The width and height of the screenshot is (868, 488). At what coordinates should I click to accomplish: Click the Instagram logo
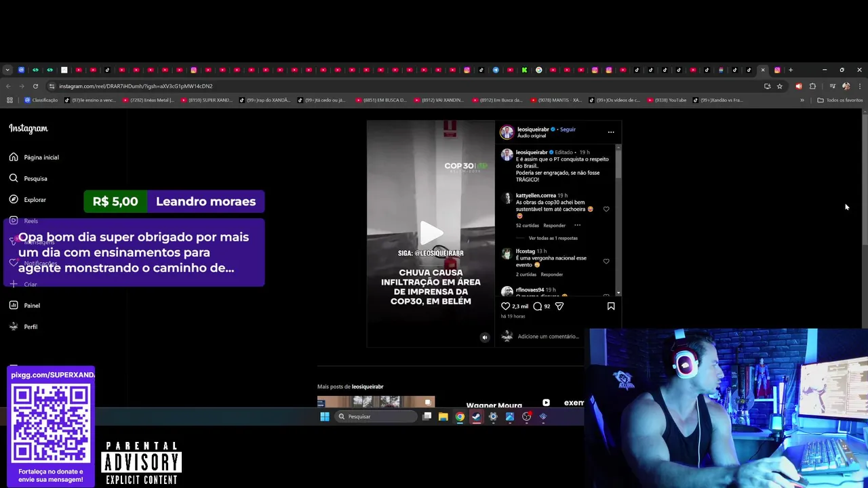tap(28, 128)
